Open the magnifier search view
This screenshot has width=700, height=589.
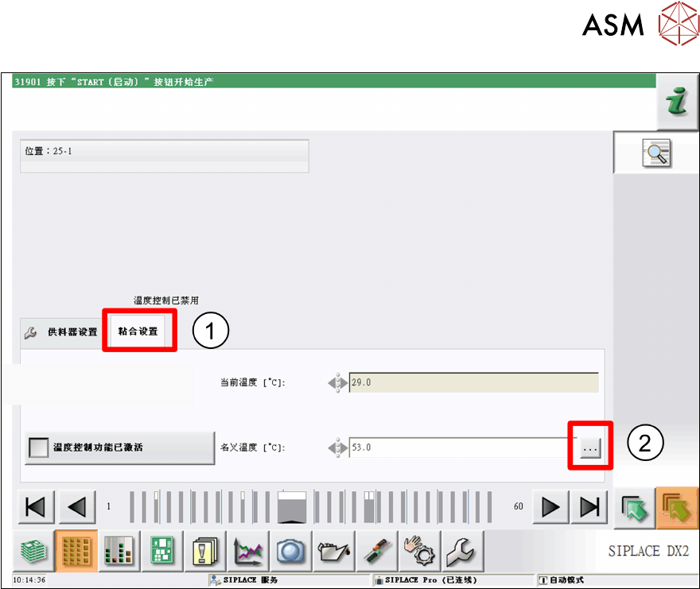pyautogui.click(x=656, y=153)
